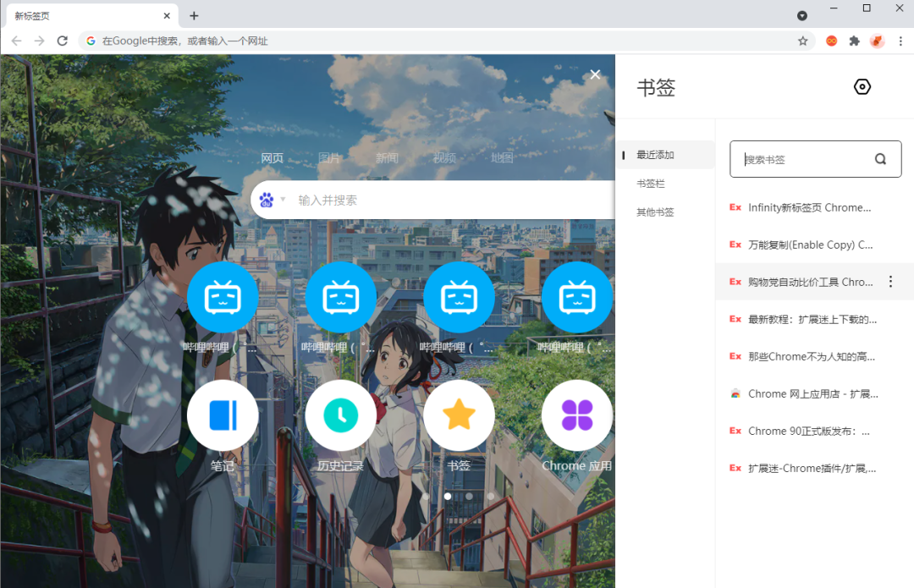This screenshot has width=914, height=588.
Task: Click the star icon in the address bar
Action: tap(803, 41)
